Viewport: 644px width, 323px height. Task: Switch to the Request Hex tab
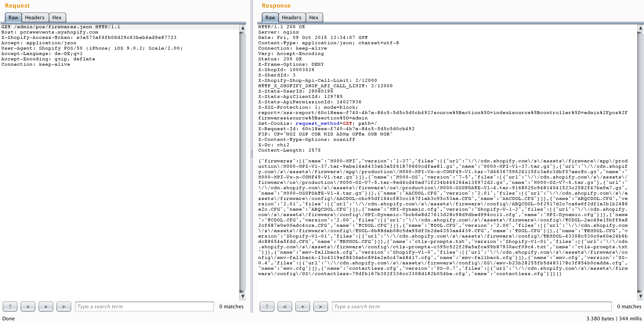click(57, 17)
